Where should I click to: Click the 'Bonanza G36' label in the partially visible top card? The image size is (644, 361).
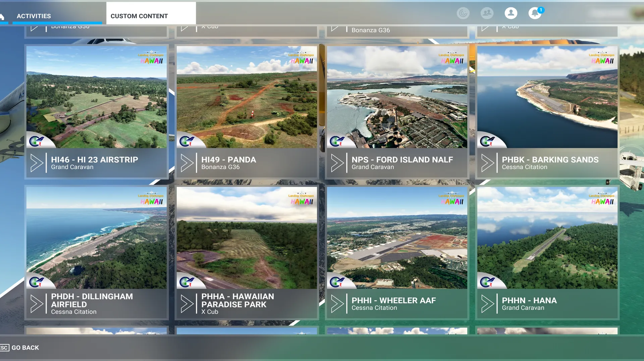point(371,30)
